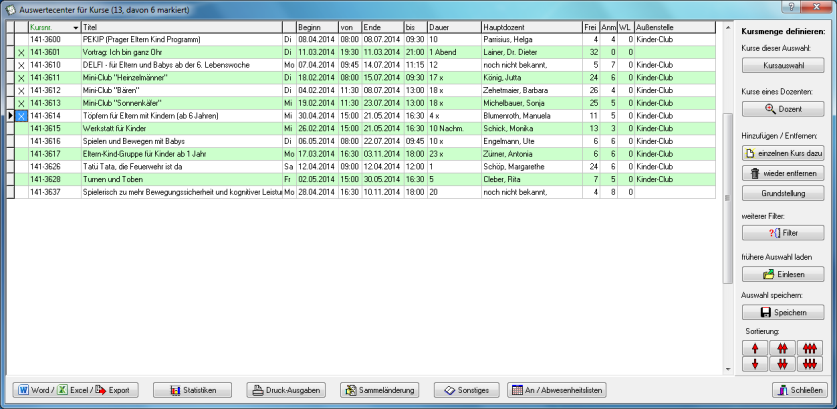The width and height of the screenshot is (837, 409).
Task: Remove course with wieder entfernen
Action: pyautogui.click(x=783, y=173)
